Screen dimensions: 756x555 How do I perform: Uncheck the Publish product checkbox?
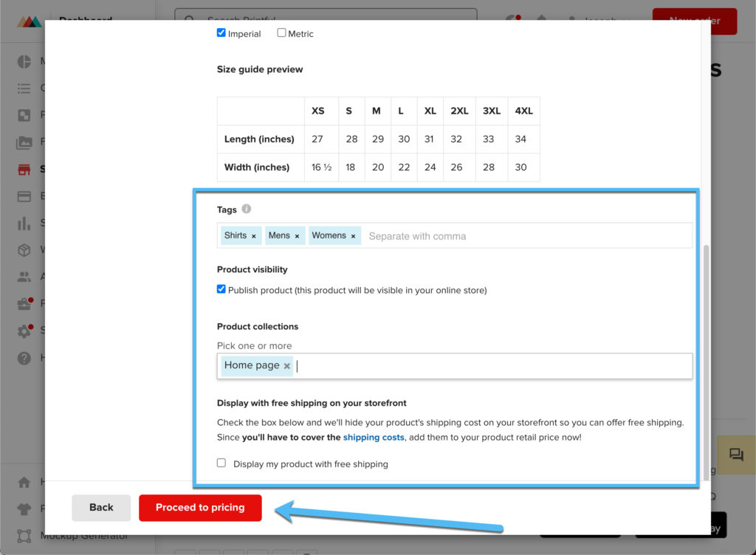click(221, 289)
